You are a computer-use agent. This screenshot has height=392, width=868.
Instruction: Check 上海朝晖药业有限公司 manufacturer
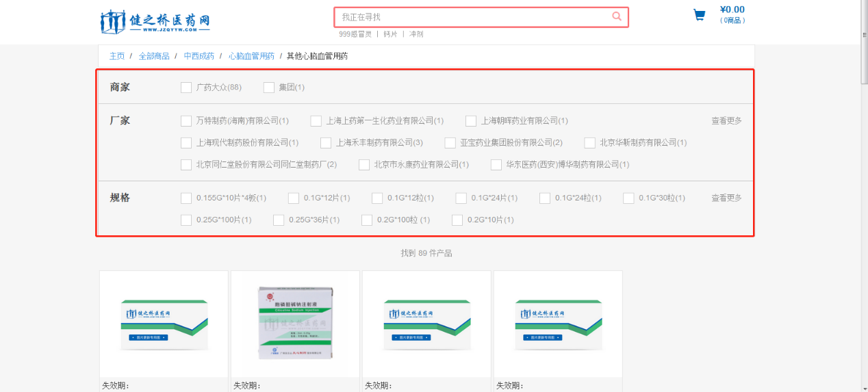pyautogui.click(x=471, y=121)
